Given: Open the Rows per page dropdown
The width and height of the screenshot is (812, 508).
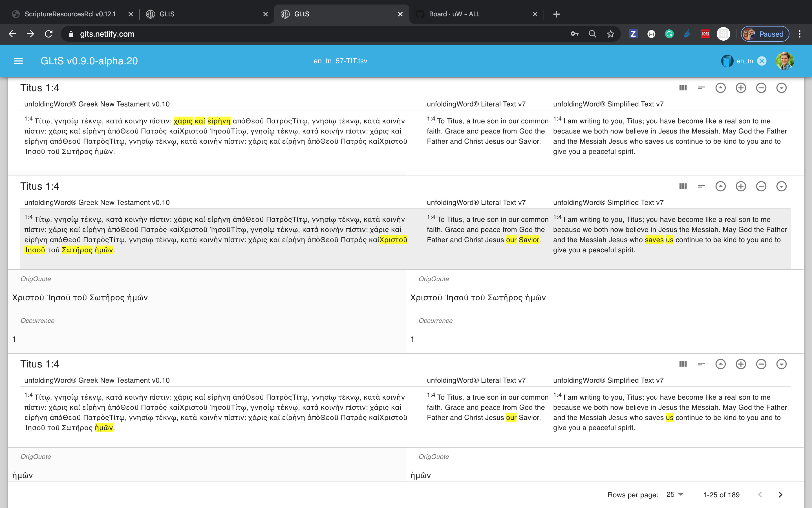Looking at the screenshot, I should [x=675, y=494].
